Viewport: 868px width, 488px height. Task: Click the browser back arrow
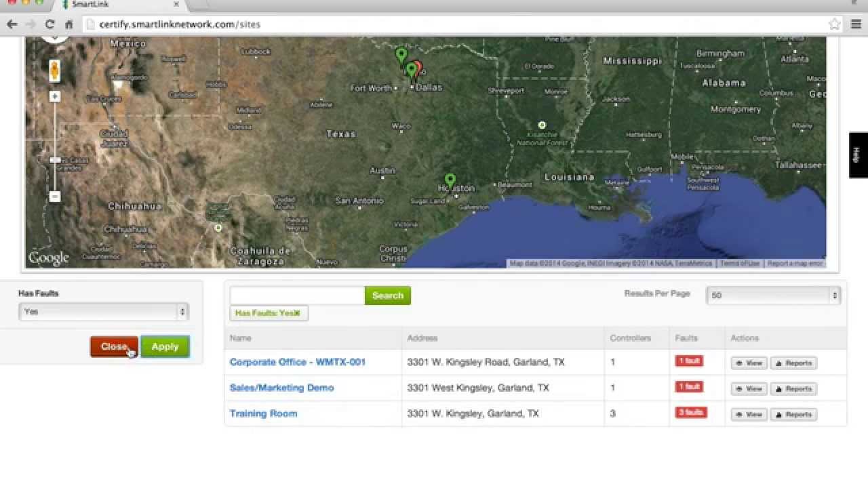coord(12,24)
